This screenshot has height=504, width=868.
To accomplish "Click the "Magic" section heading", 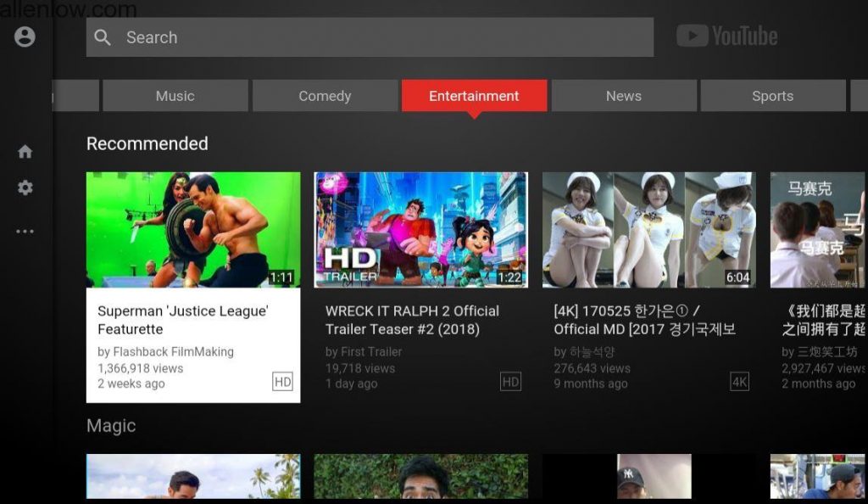I will point(111,425).
